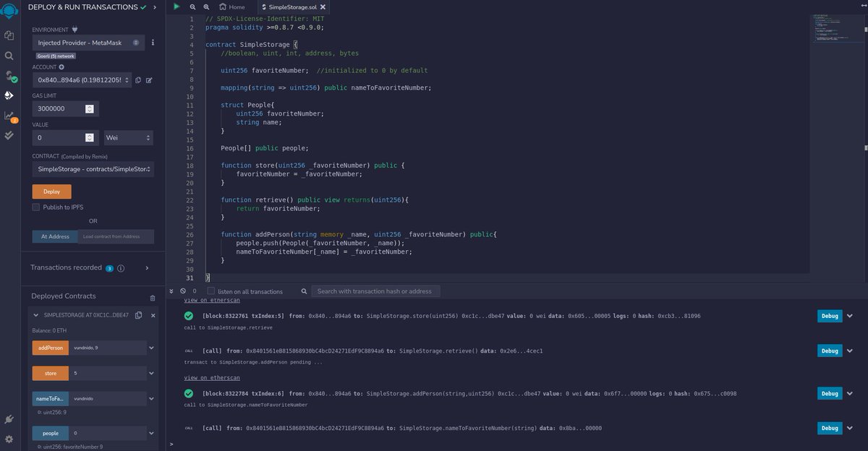Image resolution: width=868 pixels, height=451 pixels.
Task: Open the Wei unit dropdown
Action: tap(127, 137)
